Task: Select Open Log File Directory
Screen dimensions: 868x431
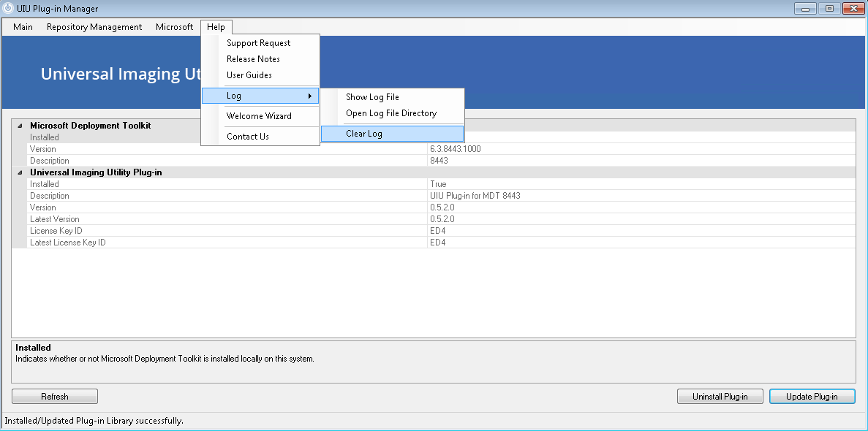Action: pos(392,113)
